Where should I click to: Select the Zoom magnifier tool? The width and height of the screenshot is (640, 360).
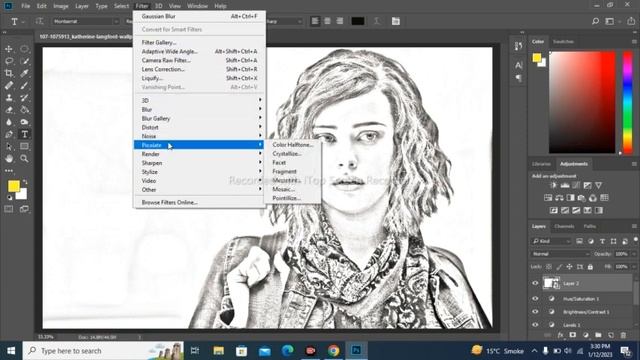pos(24,158)
